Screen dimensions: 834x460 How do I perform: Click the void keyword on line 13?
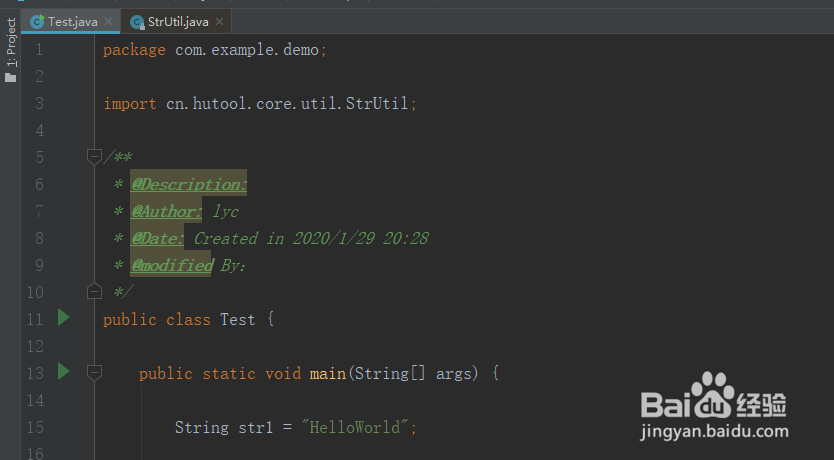[x=283, y=374]
